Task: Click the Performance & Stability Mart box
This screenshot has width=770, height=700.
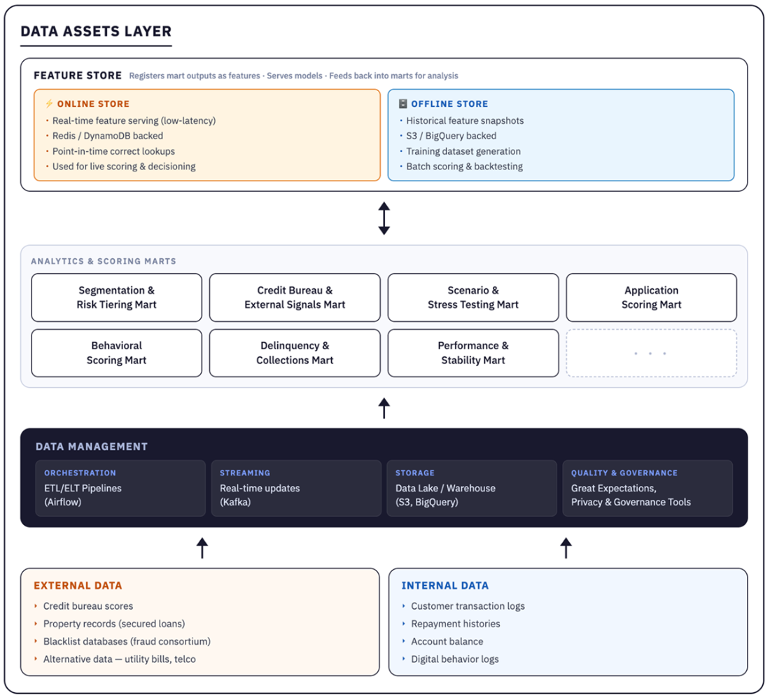Action: coord(473,353)
